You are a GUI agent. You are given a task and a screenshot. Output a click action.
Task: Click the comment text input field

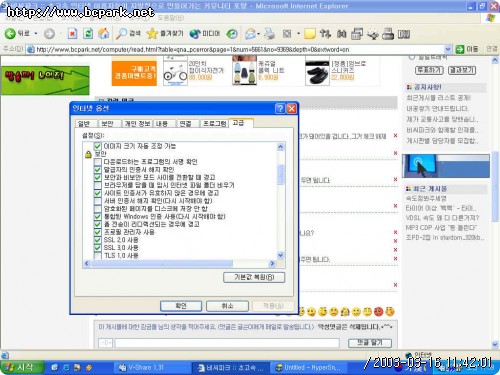[x=227, y=343]
